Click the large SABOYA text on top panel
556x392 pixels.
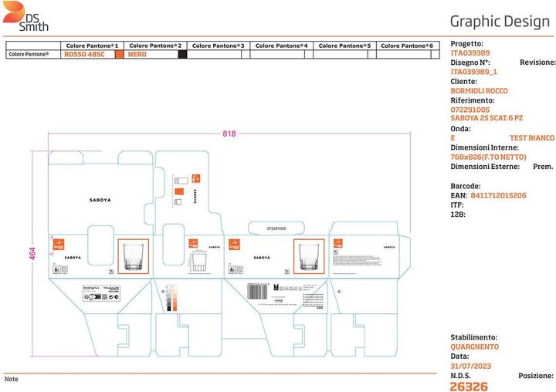[100, 201]
